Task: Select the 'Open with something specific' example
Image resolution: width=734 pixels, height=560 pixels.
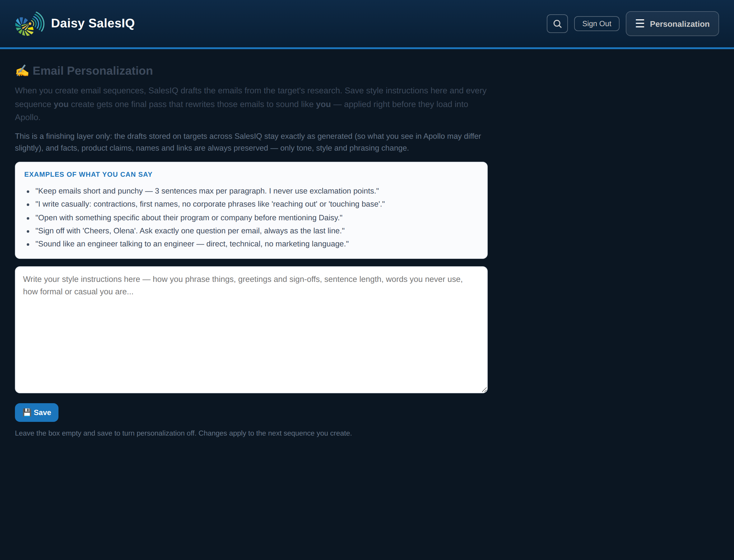Action: pyautogui.click(x=189, y=218)
